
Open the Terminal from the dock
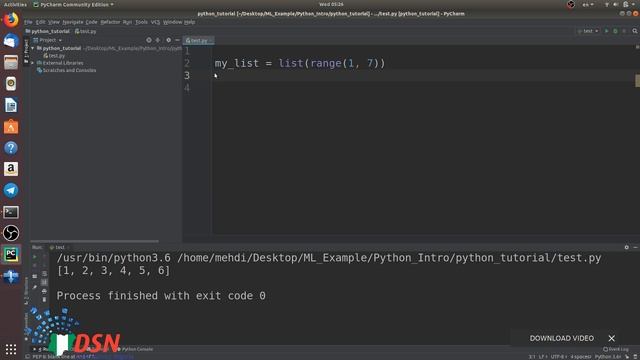(11, 212)
